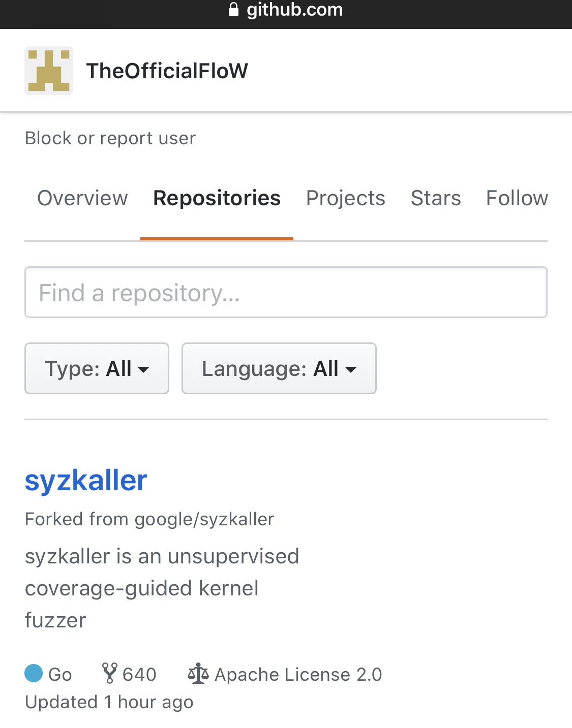Open the syzkaller repository link
Image resolution: width=572 pixels, height=728 pixels.
tap(86, 480)
